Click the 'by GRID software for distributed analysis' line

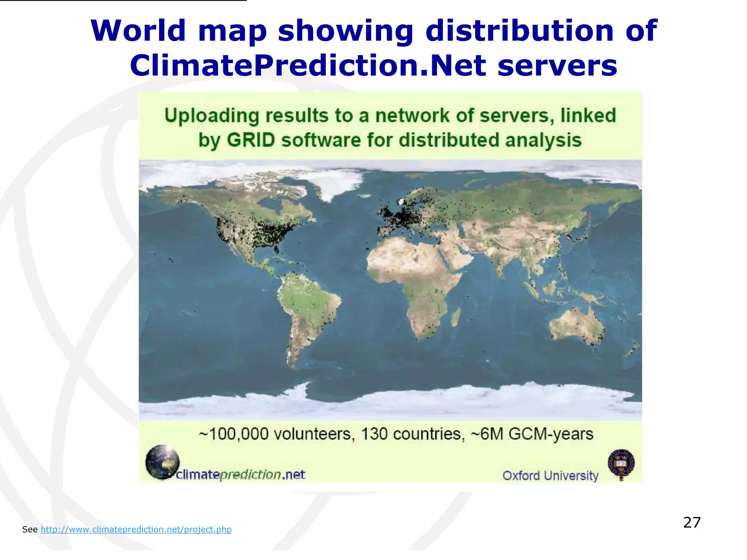390,141
